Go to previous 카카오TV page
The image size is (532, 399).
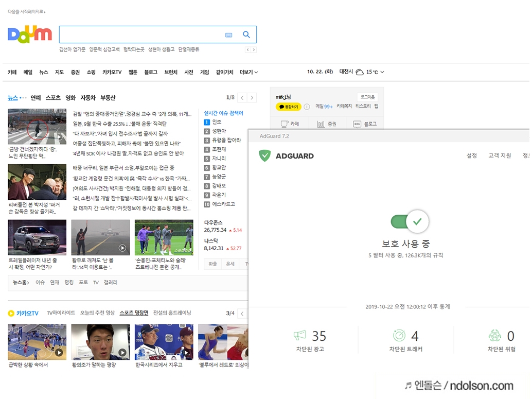click(242, 314)
